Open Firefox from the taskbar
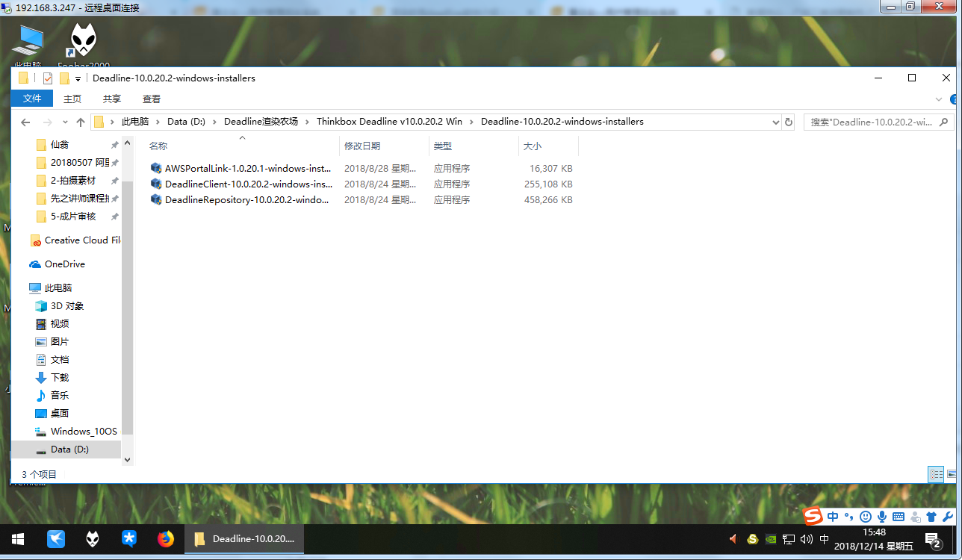Viewport: 962px width, 560px height. tap(166, 538)
